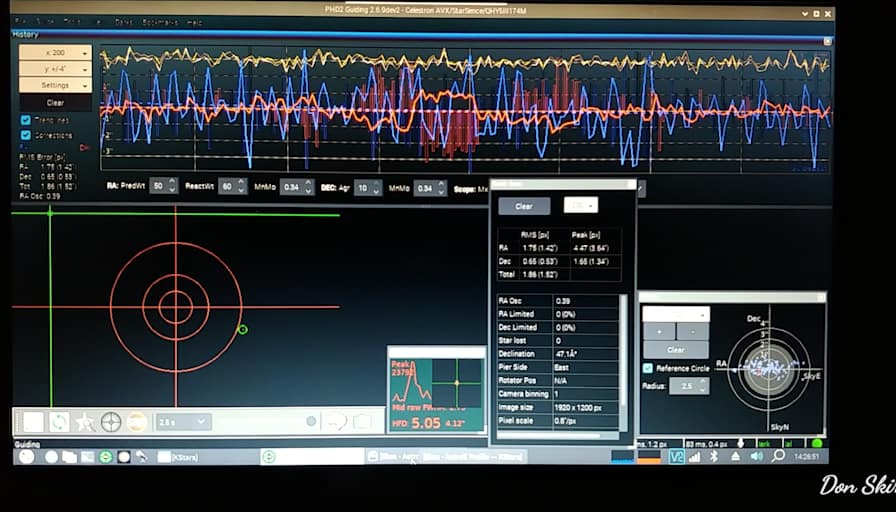Click Clear in the target panel
Image resolution: width=896 pixels, height=512 pixels.
click(x=676, y=350)
